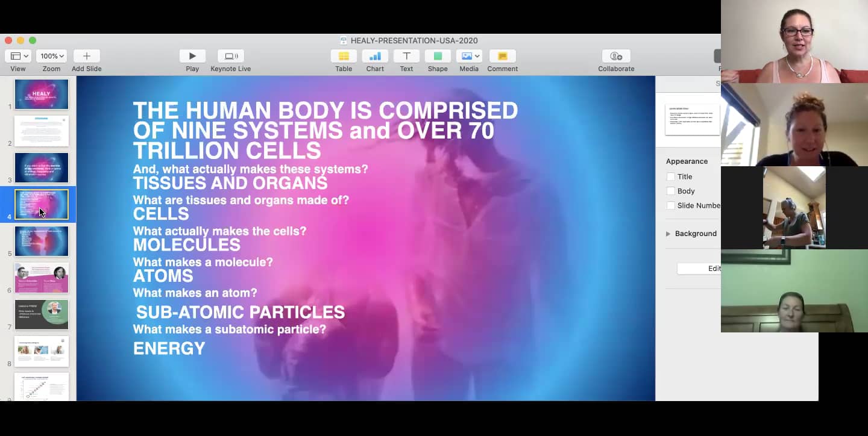
Task: Click the Appearance section label
Action: [x=687, y=161]
